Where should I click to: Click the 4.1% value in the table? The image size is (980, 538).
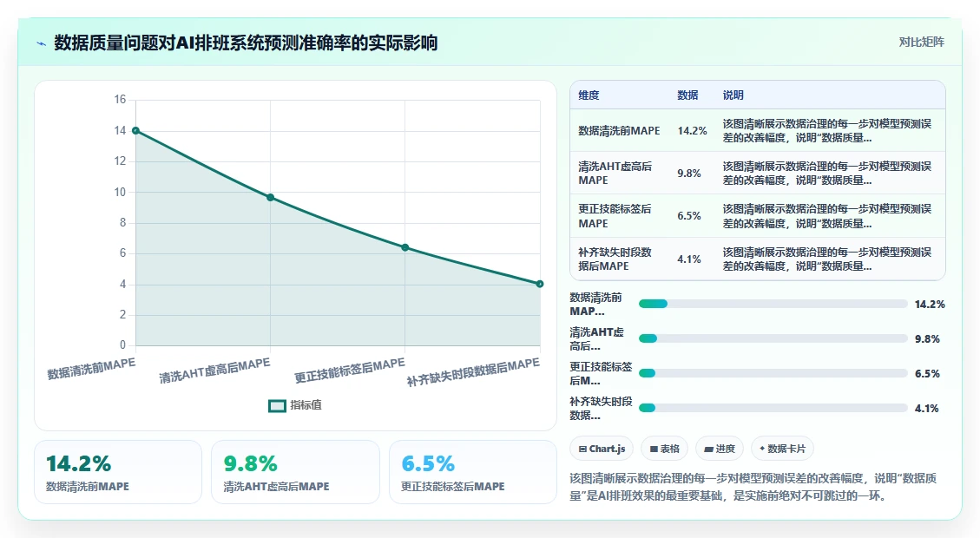point(688,259)
